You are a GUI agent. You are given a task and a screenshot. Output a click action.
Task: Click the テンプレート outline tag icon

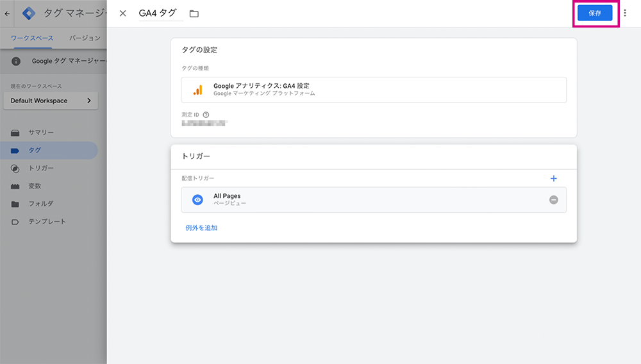point(15,222)
